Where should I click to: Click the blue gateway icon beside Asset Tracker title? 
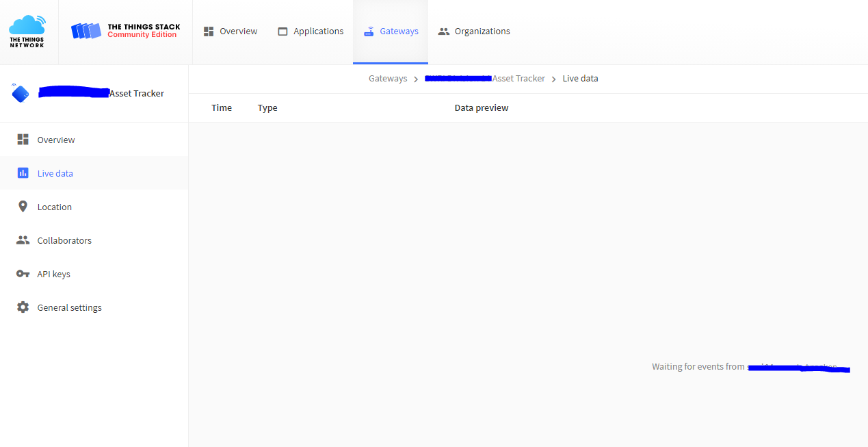pos(21,93)
